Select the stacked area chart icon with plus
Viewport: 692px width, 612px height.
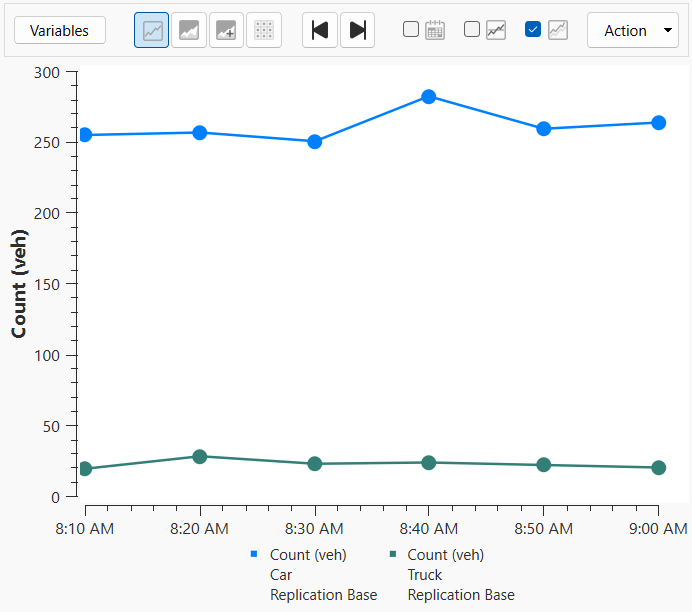click(226, 30)
